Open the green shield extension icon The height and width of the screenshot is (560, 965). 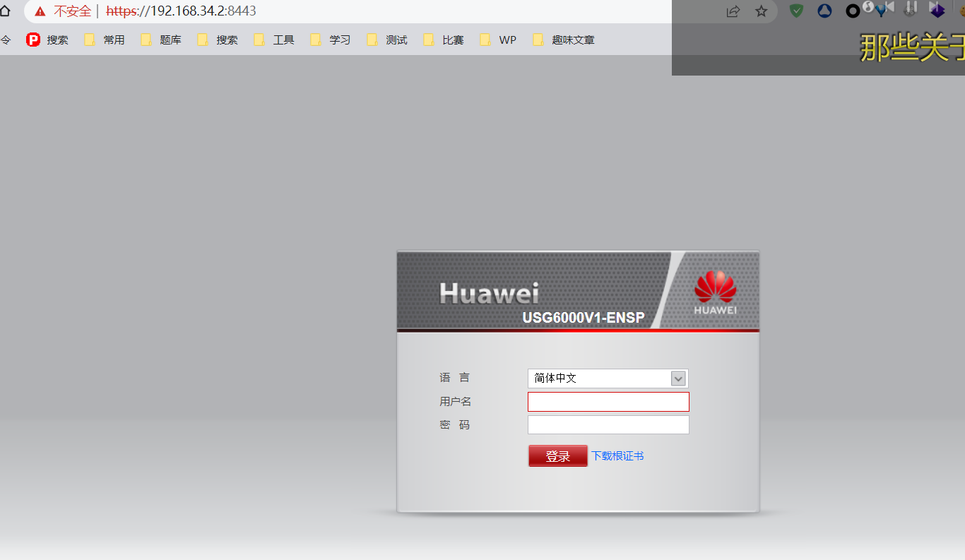click(796, 11)
